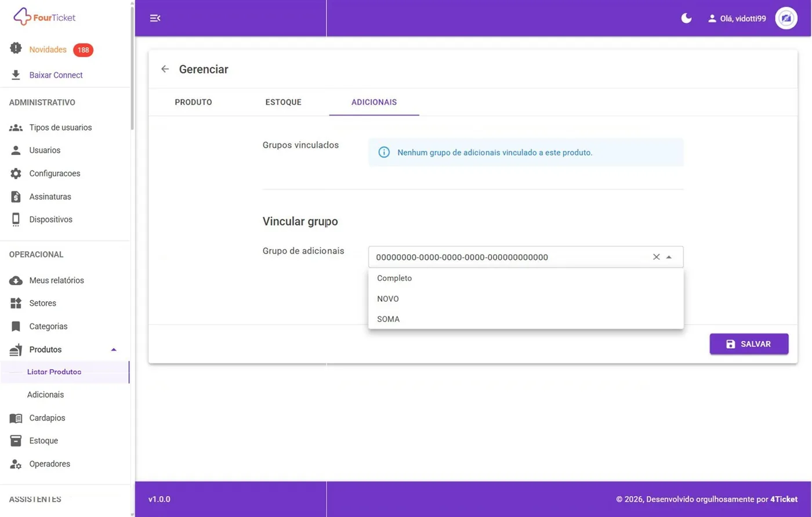Toggle dark mode moon icon
The width and height of the screenshot is (812, 517).
(x=686, y=18)
